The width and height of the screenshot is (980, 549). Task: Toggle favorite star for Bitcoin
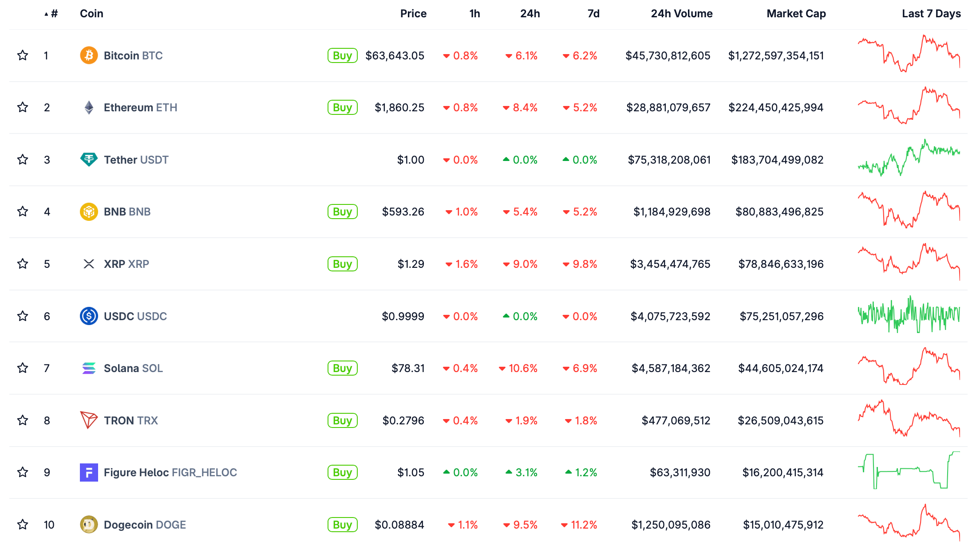[23, 55]
